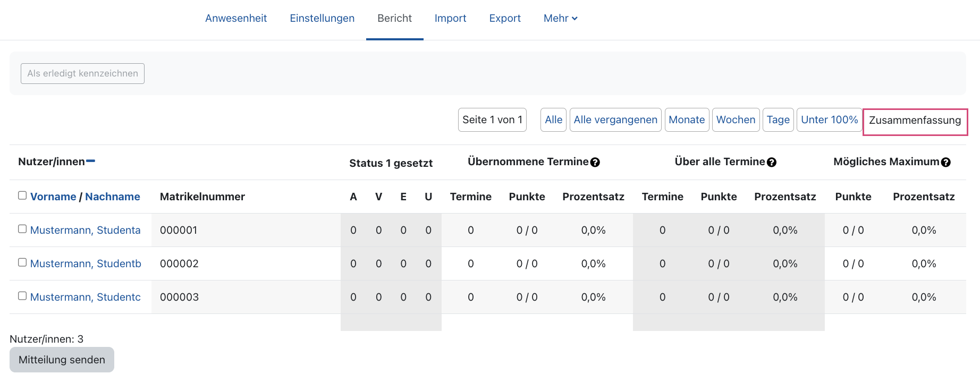The image size is (980, 391).
Task: Open Mustermann, Studentb user link
Action: coord(86,263)
